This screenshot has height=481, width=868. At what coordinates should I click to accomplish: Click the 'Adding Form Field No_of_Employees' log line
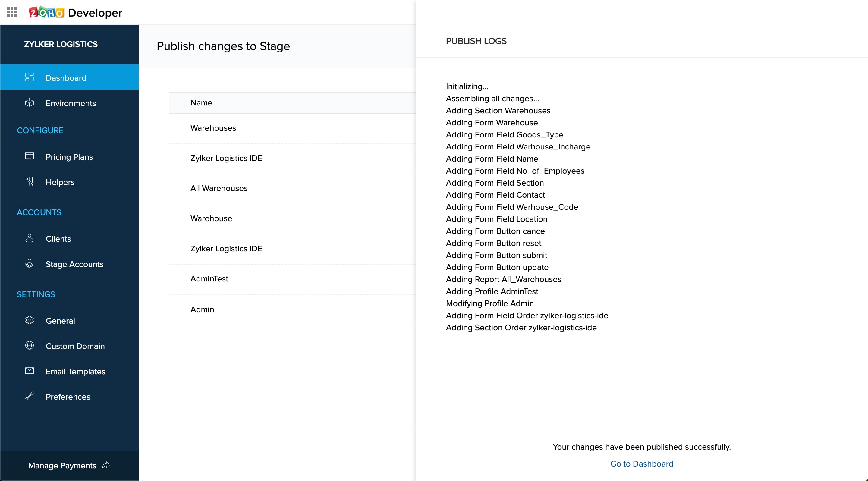pos(515,171)
